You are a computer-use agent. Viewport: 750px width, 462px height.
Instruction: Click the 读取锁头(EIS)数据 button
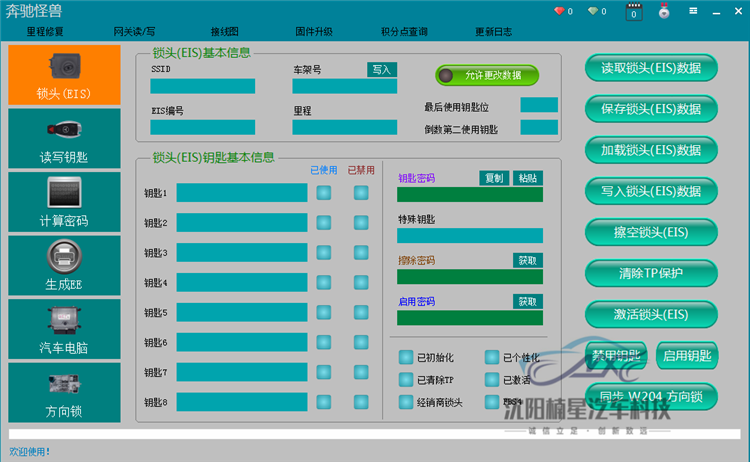coord(651,68)
